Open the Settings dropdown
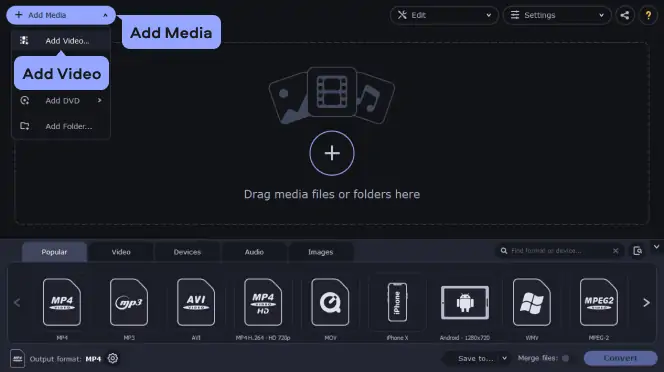This screenshot has height=372, width=664. tap(557, 15)
